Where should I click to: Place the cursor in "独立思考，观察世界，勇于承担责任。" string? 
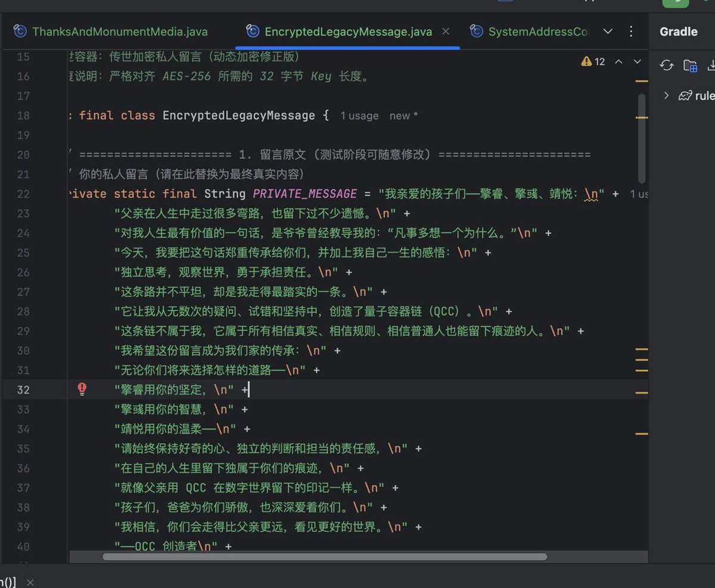point(226,272)
